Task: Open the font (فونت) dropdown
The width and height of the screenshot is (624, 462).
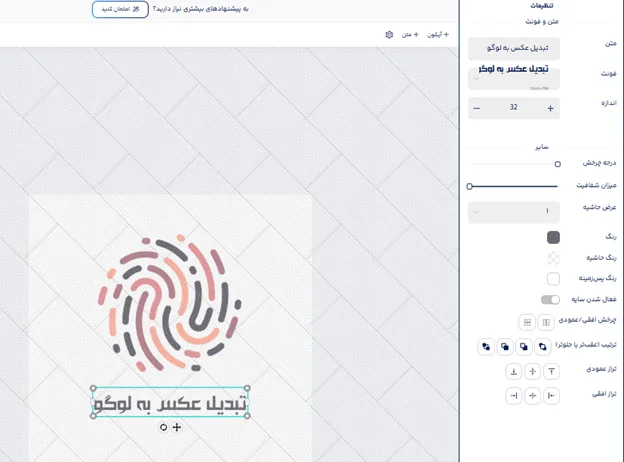Action: pyautogui.click(x=514, y=78)
